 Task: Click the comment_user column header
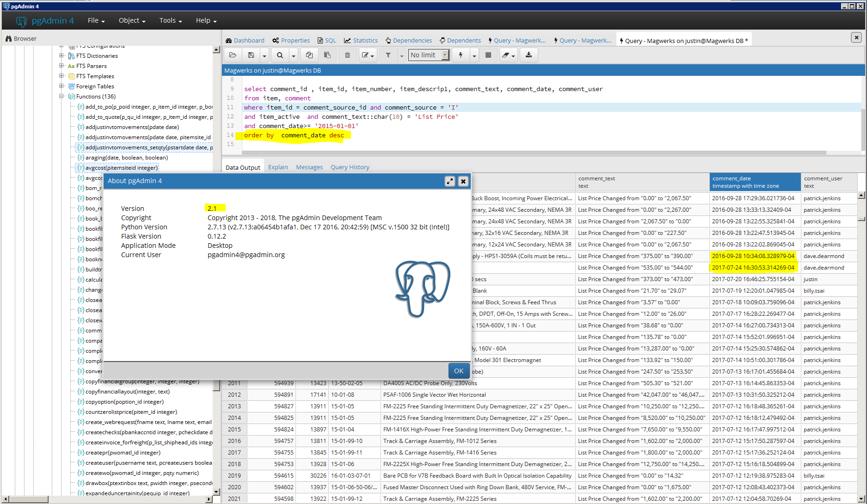coord(830,182)
